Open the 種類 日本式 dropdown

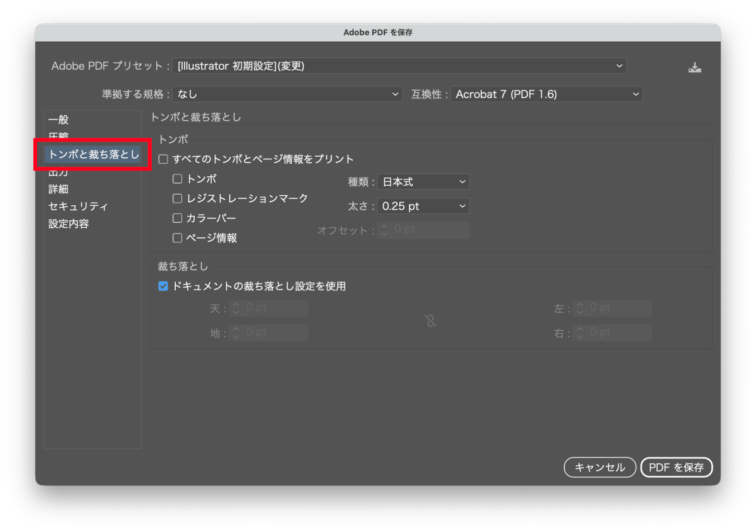423,182
